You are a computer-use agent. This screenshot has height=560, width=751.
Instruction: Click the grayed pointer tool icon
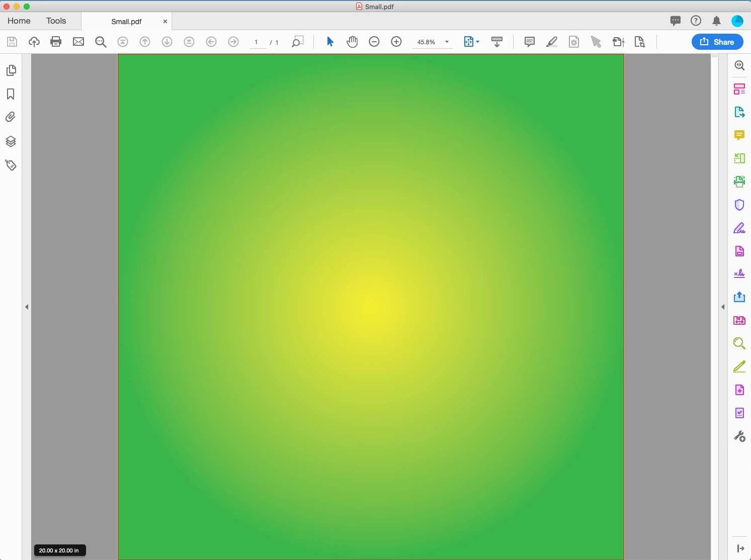(x=596, y=42)
